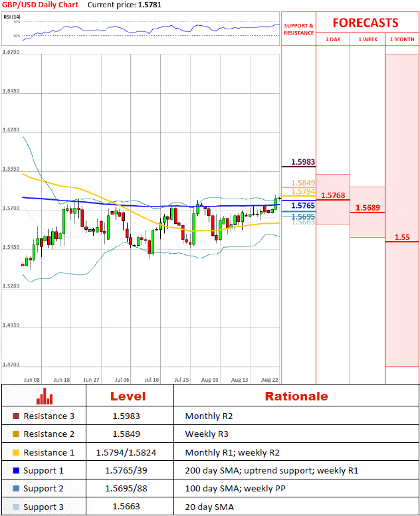Click the Jun 08 date axis label

coord(32,380)
